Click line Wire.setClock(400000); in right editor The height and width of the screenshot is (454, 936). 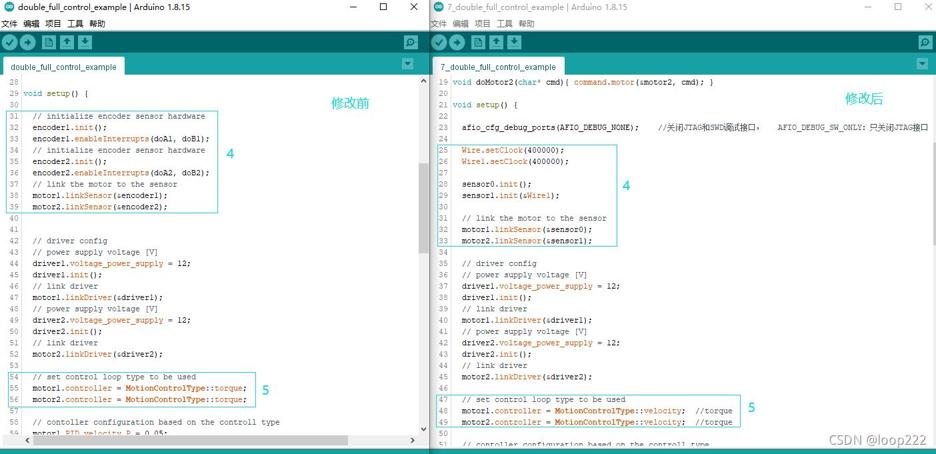coord(512,150)
